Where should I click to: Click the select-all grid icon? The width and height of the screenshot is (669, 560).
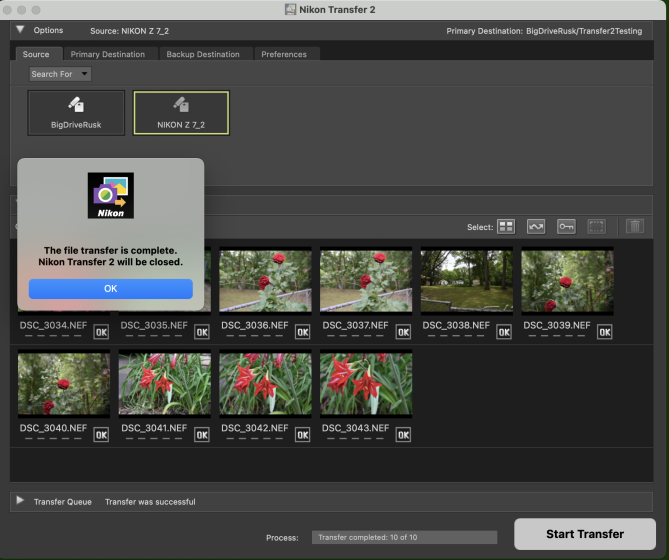pyautogui.click(x=506, y=227)
